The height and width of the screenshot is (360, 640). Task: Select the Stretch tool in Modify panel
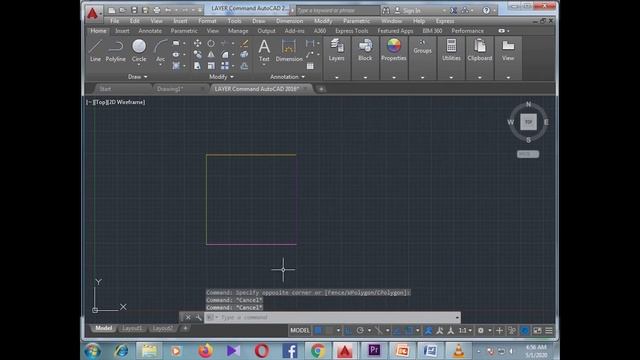coord(197,66)
